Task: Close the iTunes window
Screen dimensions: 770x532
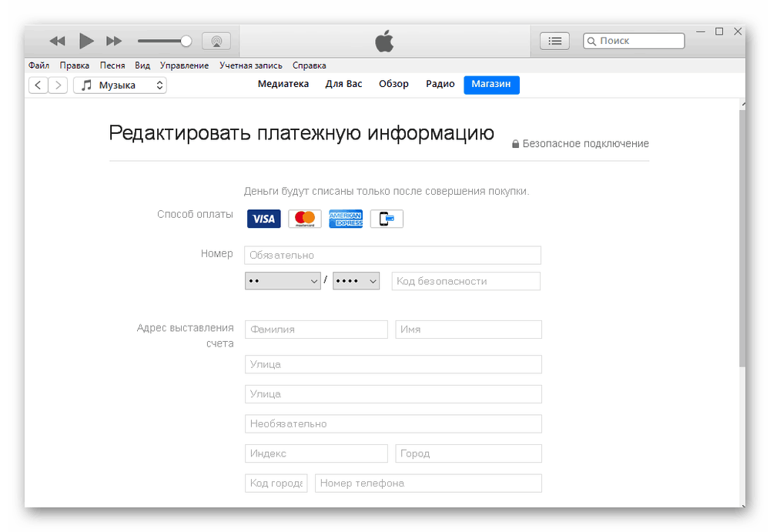Action: point(738,32)
